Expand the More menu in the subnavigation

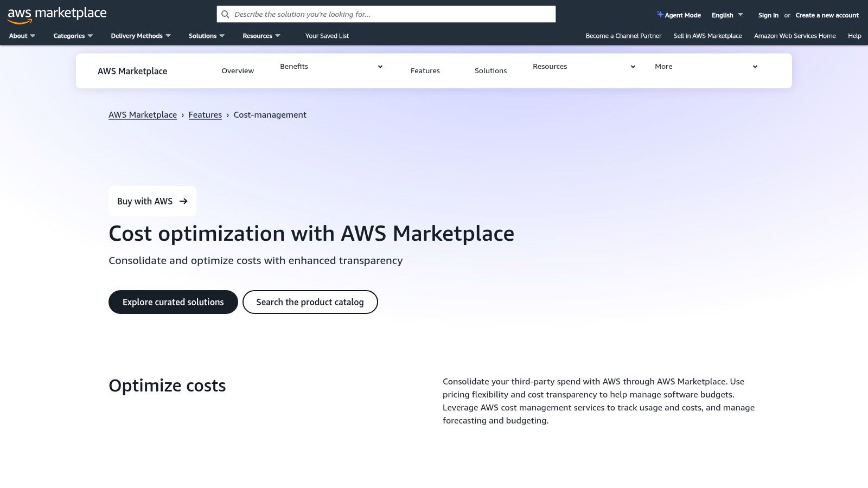[x=755, y=67]
